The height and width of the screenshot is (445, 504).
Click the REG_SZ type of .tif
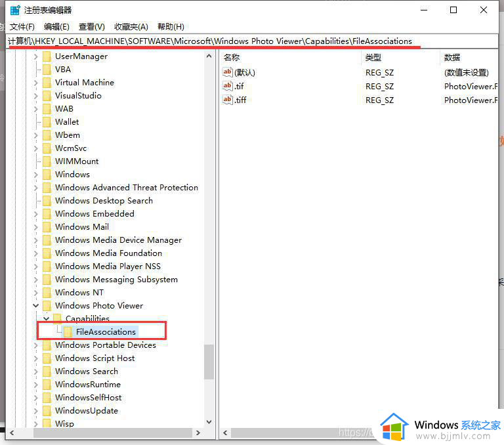point(379,87)
